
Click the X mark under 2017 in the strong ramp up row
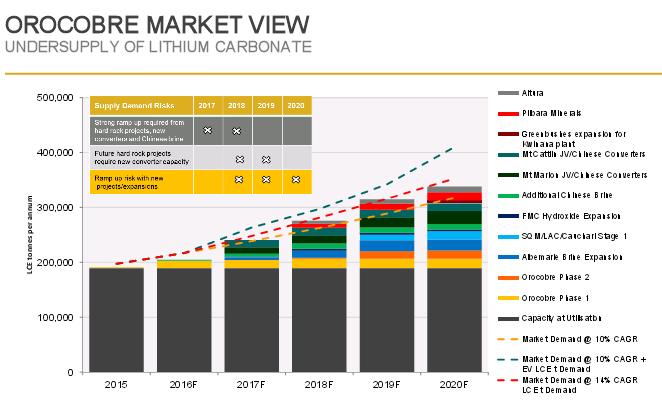pyautogui.click(x=207, y=130)
